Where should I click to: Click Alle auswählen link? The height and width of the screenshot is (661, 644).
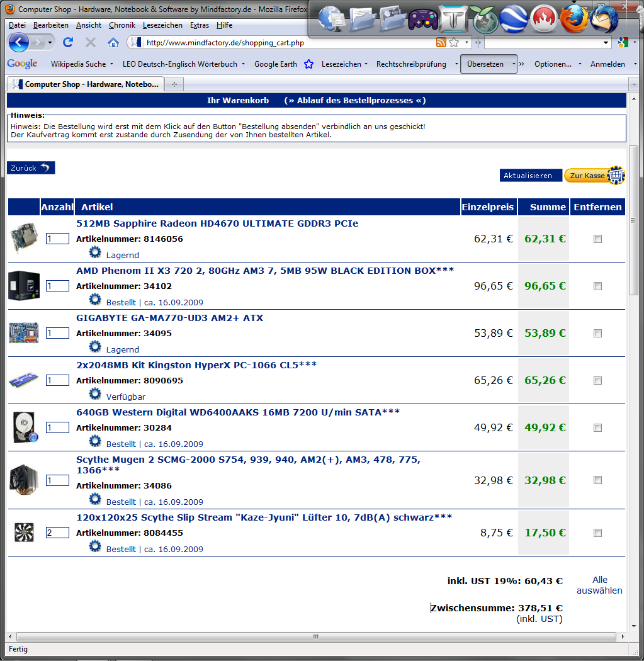(x=599, y=585)
